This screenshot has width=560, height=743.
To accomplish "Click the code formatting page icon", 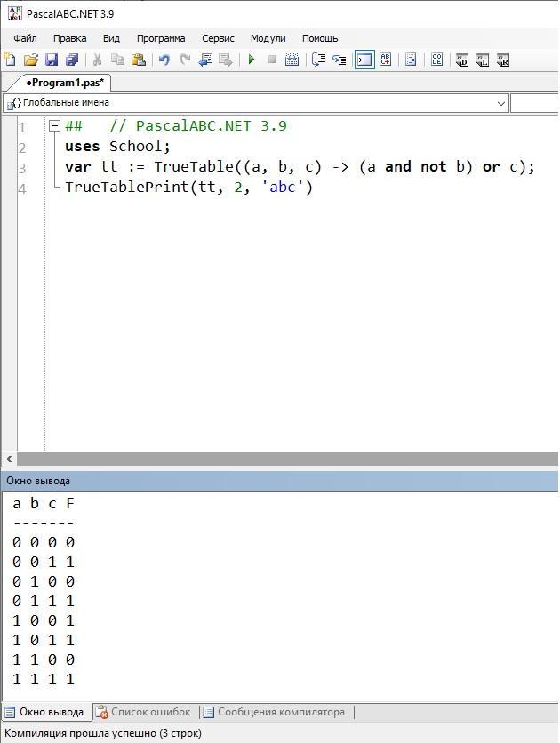I will click(411, 60).
